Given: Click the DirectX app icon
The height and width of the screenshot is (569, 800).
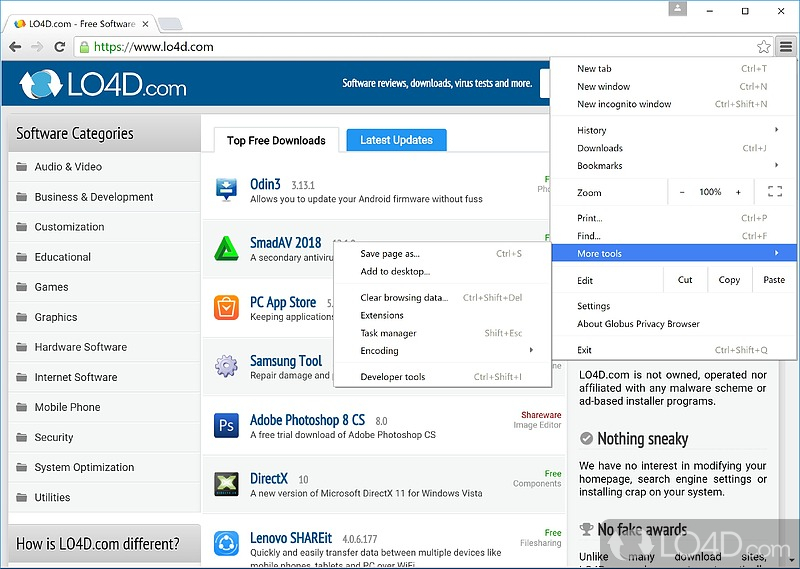Looking at the screenshot, I should click(226, 484).
